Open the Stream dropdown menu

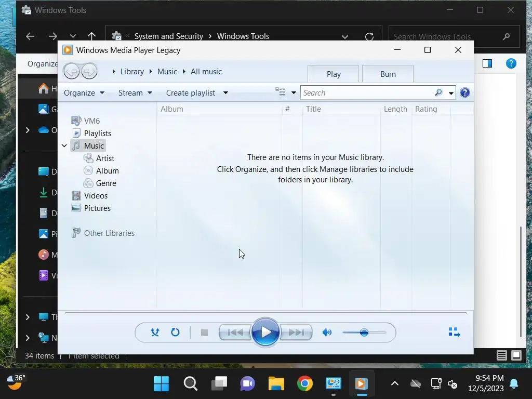tap(135, 92)
